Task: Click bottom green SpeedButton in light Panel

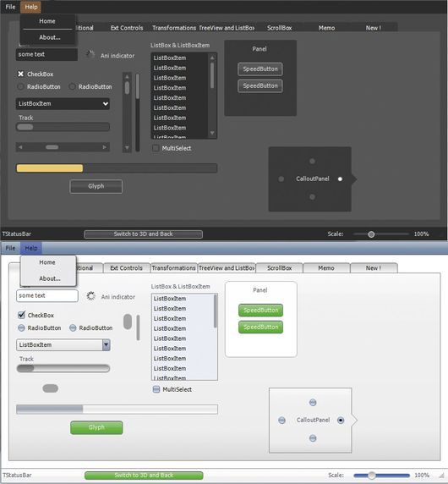Action: (x=260, y=327)
